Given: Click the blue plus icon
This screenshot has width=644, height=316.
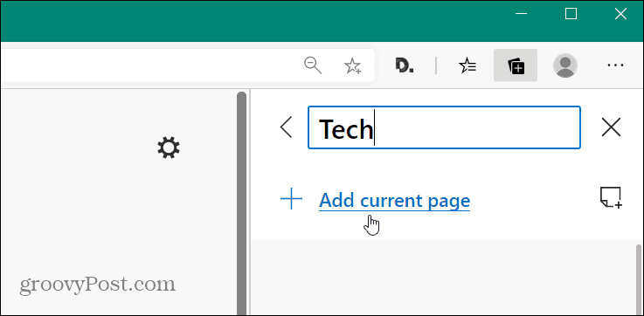Looking at the screenshot, I should pyautogui.click(x=291, y=199).
